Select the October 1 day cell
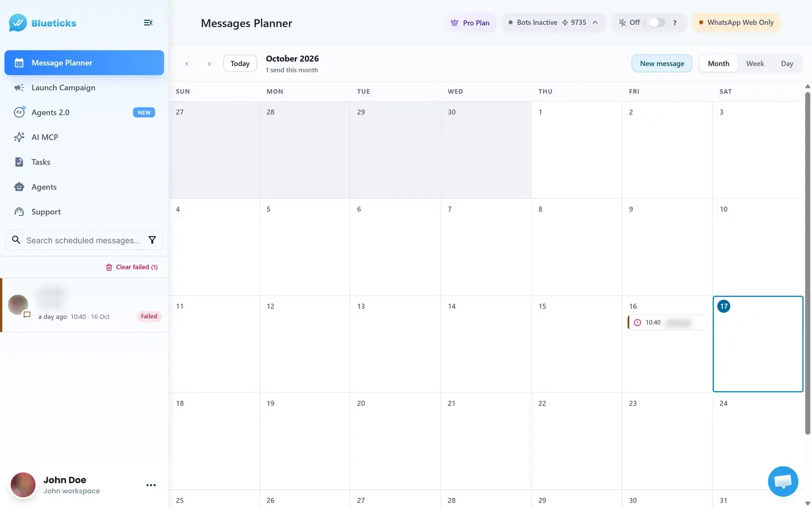 [577, 150]
